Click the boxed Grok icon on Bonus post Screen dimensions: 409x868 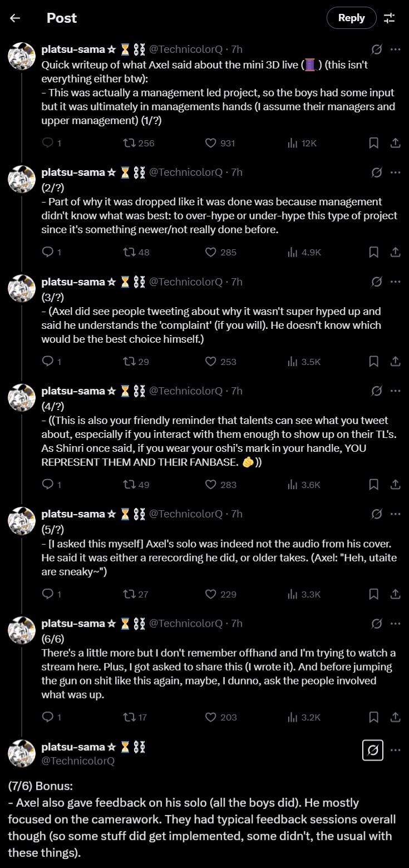pos(373,751)
